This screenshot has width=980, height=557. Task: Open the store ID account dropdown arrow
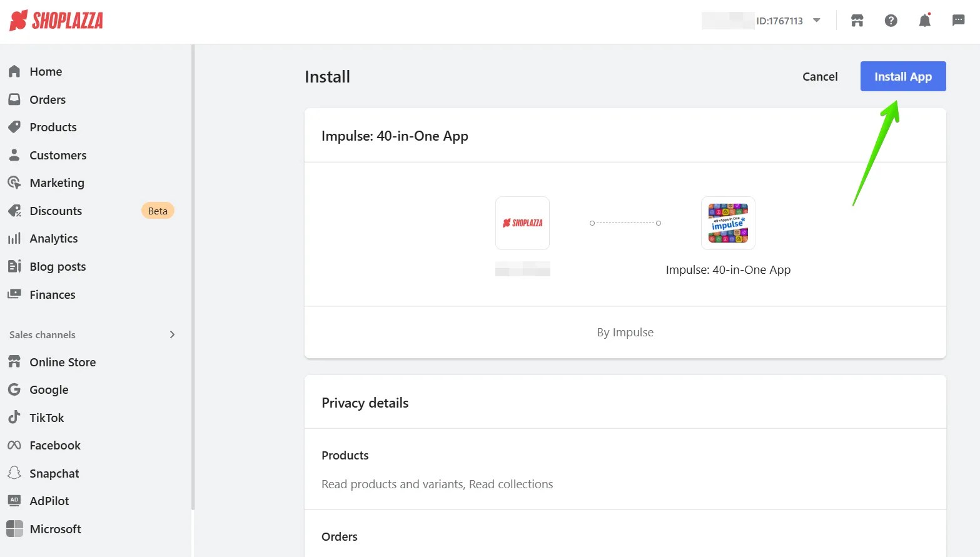[816, 21]
